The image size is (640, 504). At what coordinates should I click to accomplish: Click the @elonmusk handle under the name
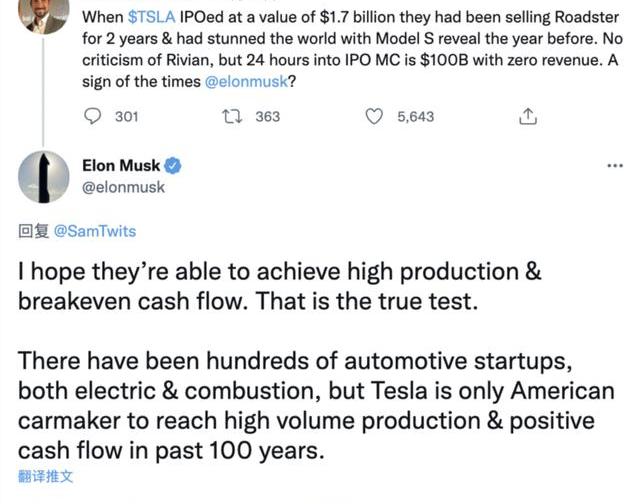pos(123,186)
